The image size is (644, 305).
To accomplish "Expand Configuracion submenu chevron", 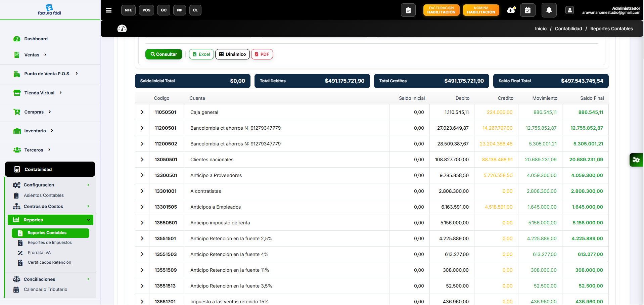I will coord(88,185).
